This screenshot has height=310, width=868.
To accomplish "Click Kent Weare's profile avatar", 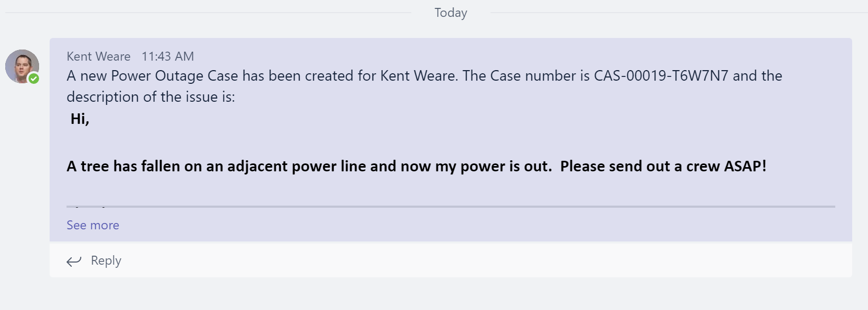I will click(21, 65).
